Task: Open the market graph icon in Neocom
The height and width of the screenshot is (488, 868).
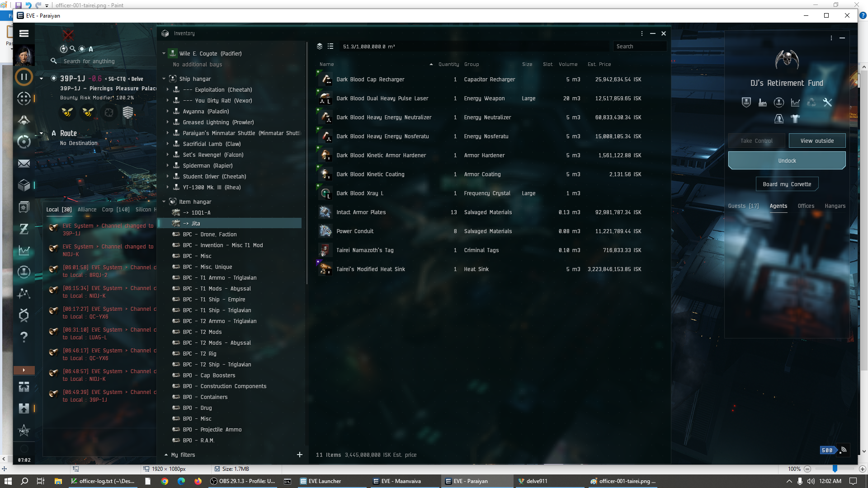Action: 24,250
